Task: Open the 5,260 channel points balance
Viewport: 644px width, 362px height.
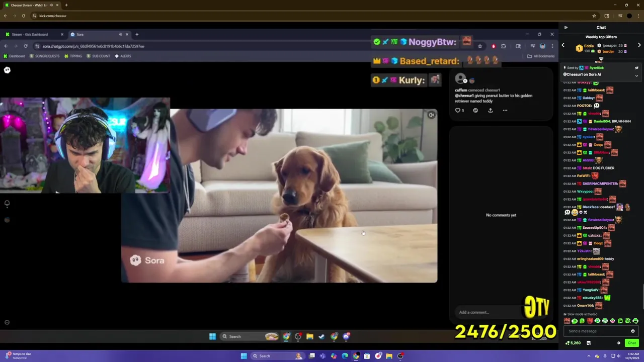Action: point(573,343)
